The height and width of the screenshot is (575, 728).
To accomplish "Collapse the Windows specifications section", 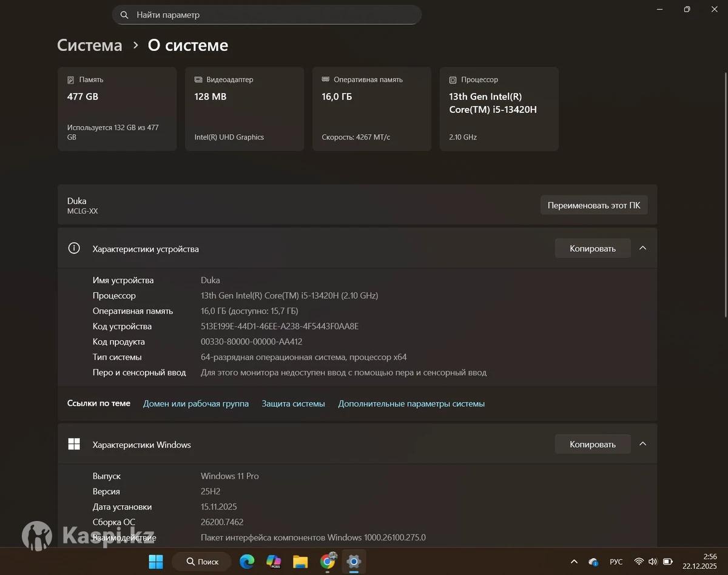I will 643,444.
